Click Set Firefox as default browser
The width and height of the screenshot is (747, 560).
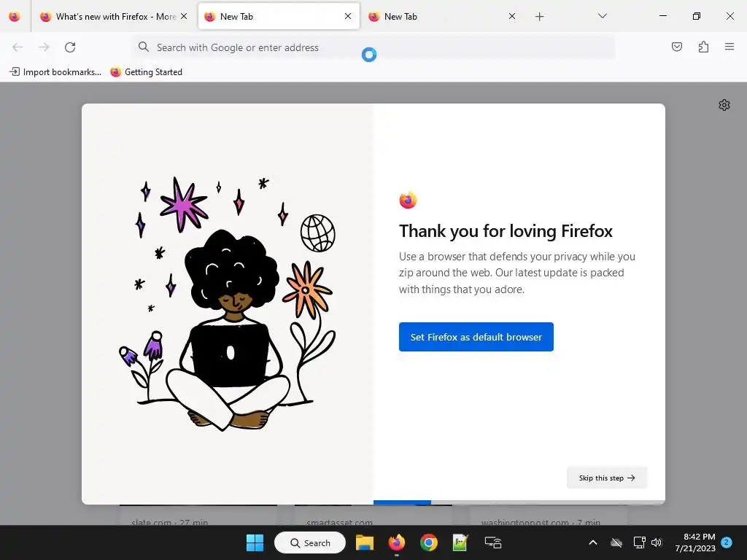point(476,337)
